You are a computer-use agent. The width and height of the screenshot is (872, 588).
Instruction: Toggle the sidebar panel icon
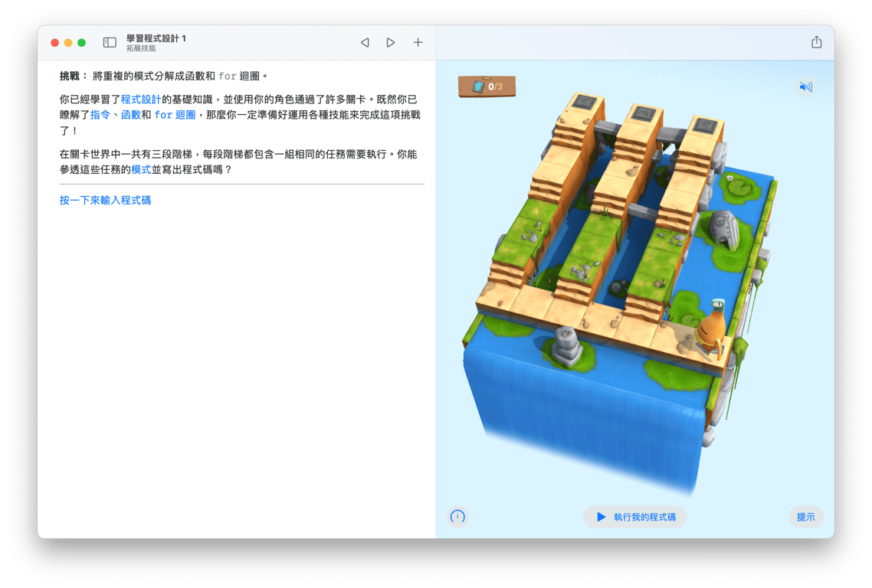(110, 43)
